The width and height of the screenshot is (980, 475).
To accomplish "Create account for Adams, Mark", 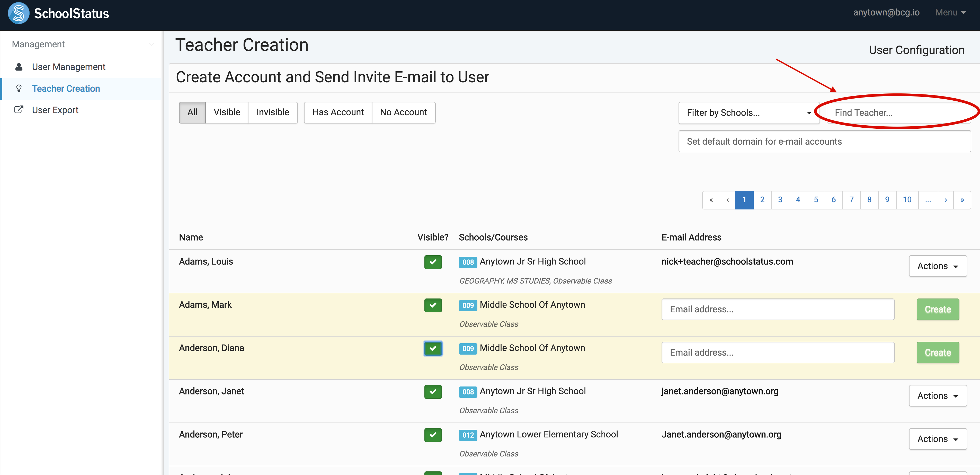I will point(938,310).
